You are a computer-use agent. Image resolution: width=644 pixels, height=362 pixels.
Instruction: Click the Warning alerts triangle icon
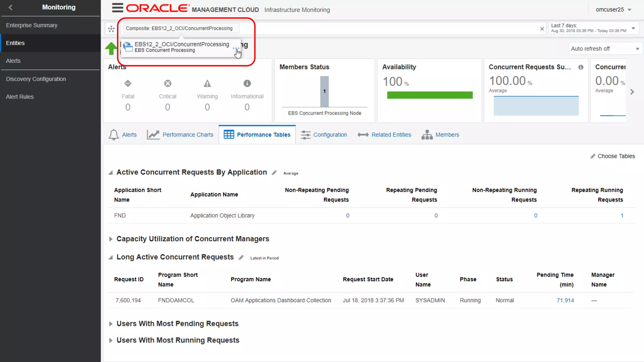[207, 83]
